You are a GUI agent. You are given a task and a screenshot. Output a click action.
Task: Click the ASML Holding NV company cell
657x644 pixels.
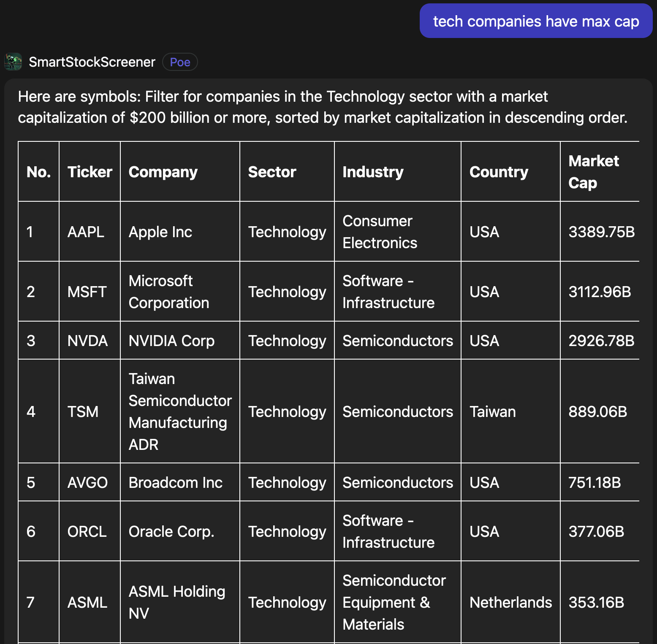176,602
